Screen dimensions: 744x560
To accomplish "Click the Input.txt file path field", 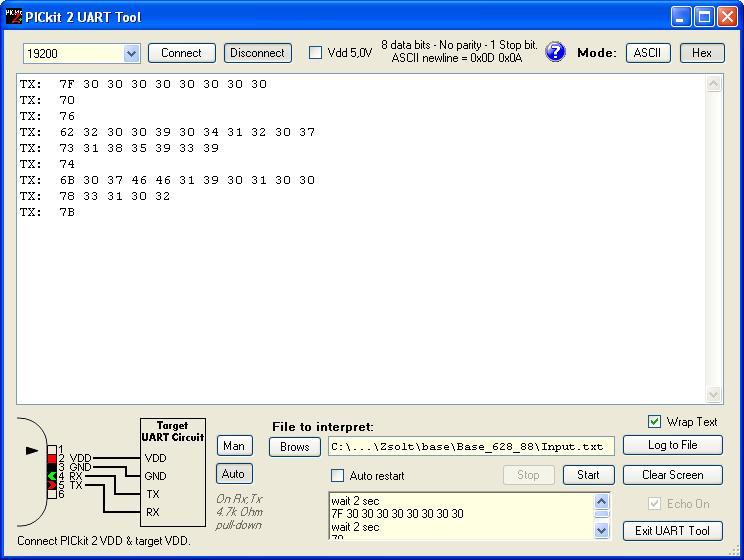I will (471, 447).
